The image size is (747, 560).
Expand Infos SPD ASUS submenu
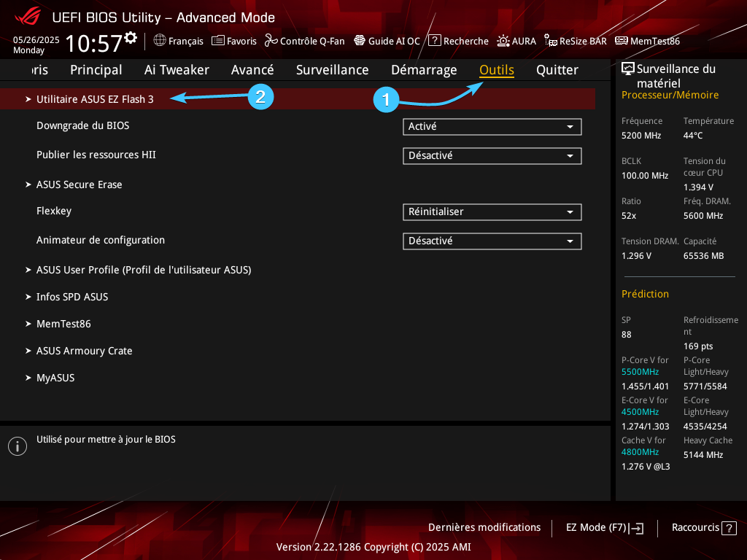tap(72, 297)
